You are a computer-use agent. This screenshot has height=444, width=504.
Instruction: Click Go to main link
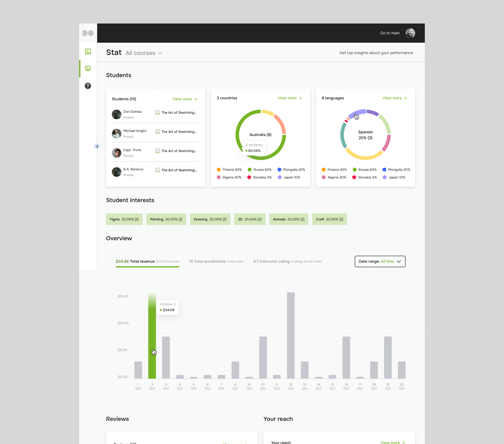pyautogui.click(x=390, y=33)
